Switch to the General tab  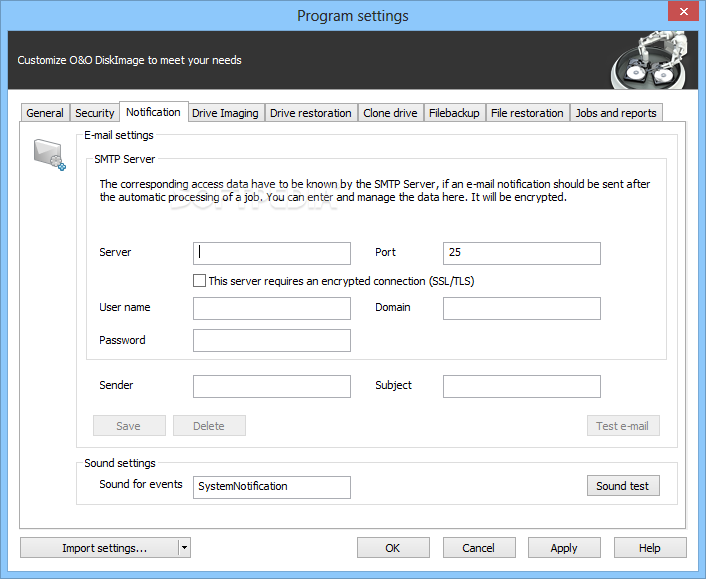[45, 113]
